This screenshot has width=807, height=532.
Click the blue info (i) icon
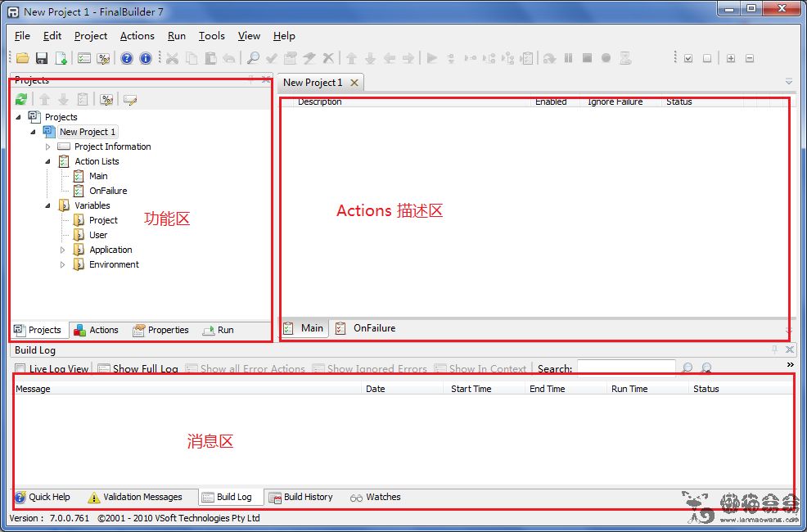(146, 58)
